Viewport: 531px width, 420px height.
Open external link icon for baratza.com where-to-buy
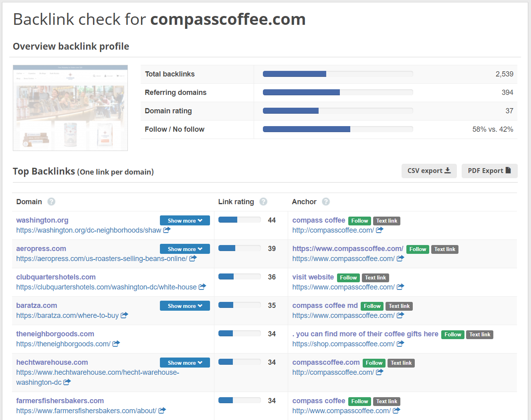tap(124, 315)
